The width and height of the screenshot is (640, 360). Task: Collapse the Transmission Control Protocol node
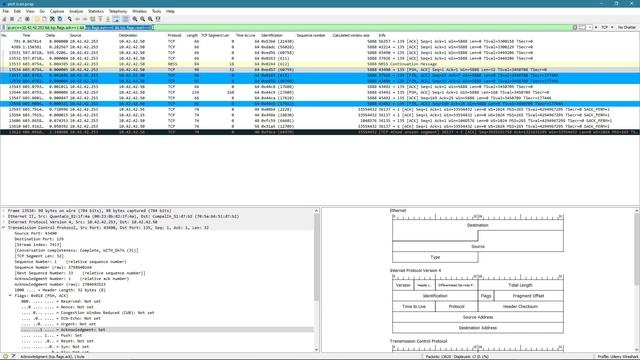pyautogui.click(x=4, y=228)
